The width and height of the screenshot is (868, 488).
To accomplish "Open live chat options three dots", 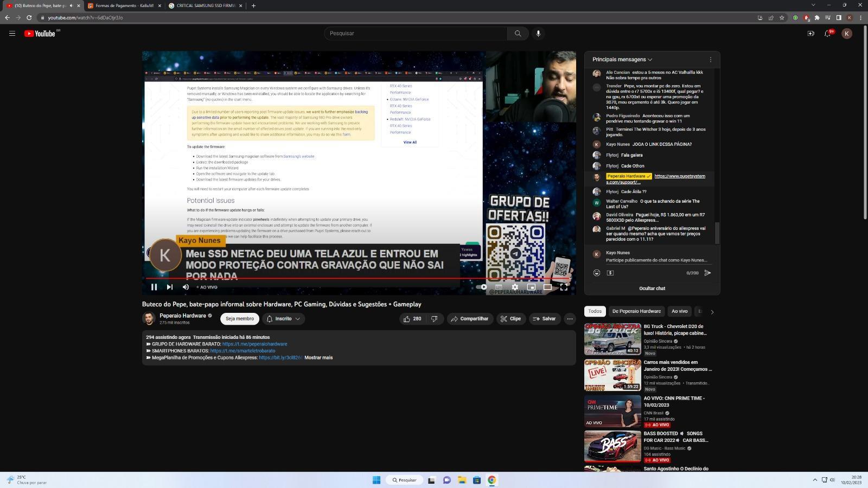I will click(711, 60).
